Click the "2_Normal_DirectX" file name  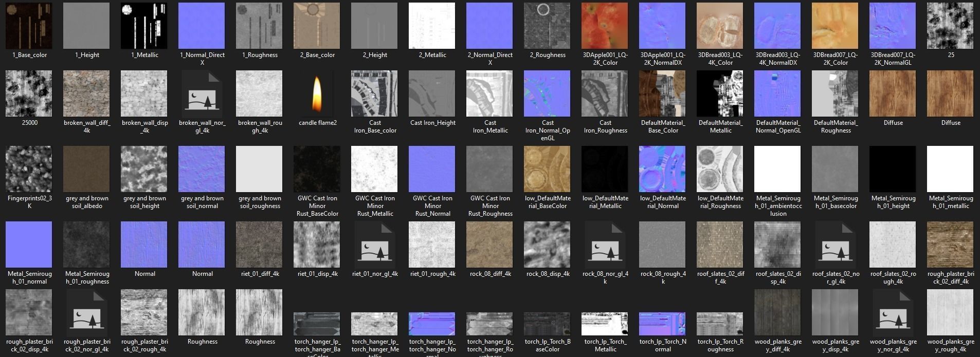coord(490,59)
